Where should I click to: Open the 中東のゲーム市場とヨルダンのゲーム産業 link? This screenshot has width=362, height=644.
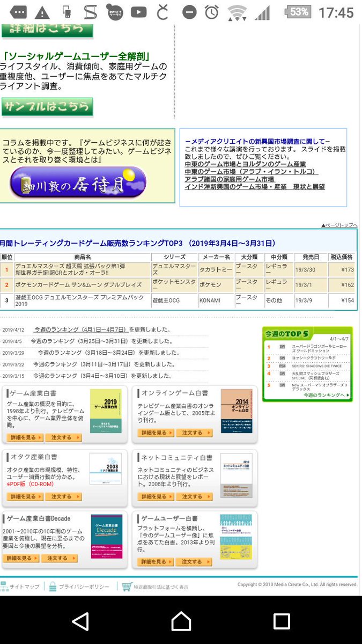point(245,164)
